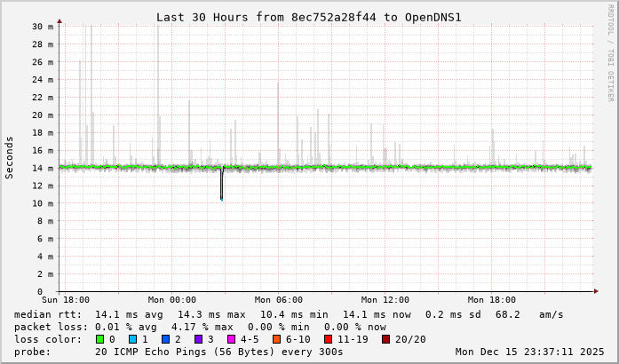
Task: Click the RRDTOOL / TOBI OETIKER watermark
Action: (x=610, y=51)
